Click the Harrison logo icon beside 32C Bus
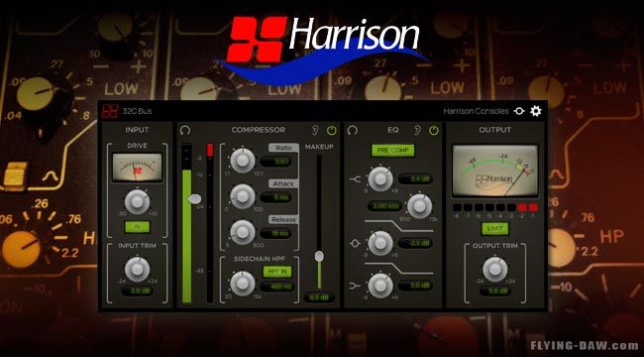644x357 pixels. [x=110, y=111]
